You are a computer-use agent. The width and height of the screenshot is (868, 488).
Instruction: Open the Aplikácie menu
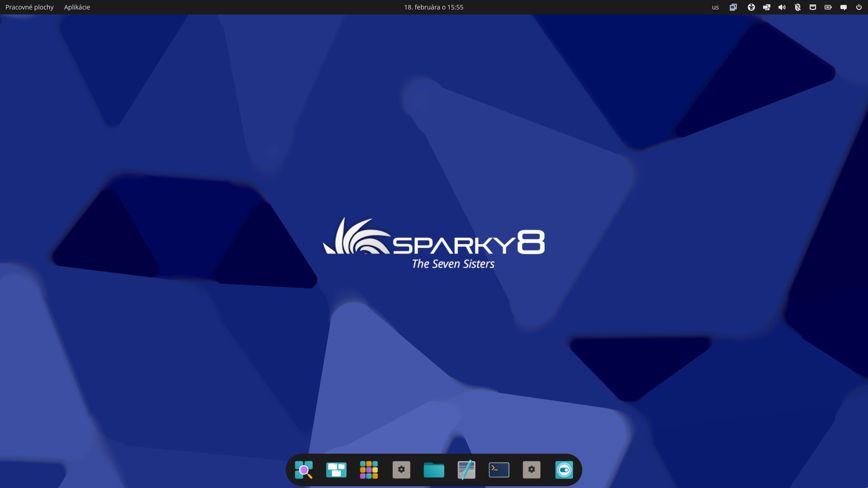point(77,7)
